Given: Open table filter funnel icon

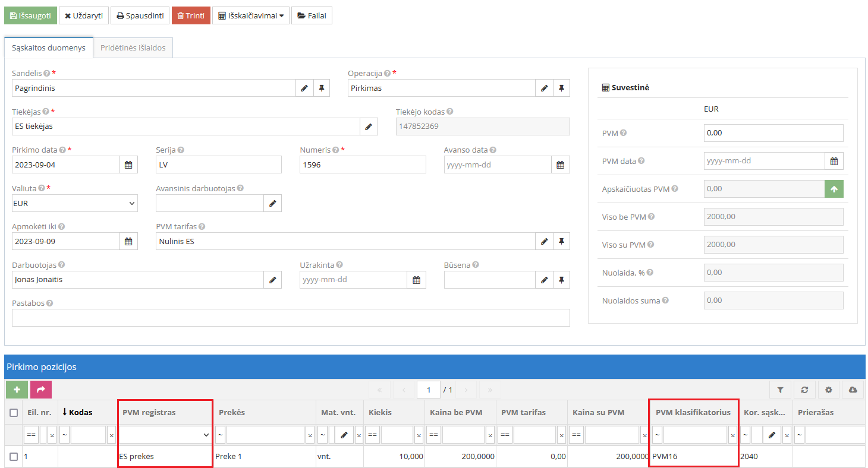Looking at the screenshot, I should [x=780, y=390].
